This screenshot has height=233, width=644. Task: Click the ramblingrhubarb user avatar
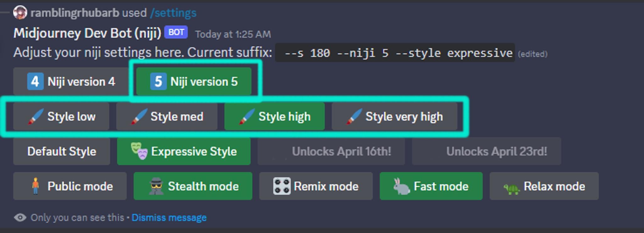tap(20, 13)
